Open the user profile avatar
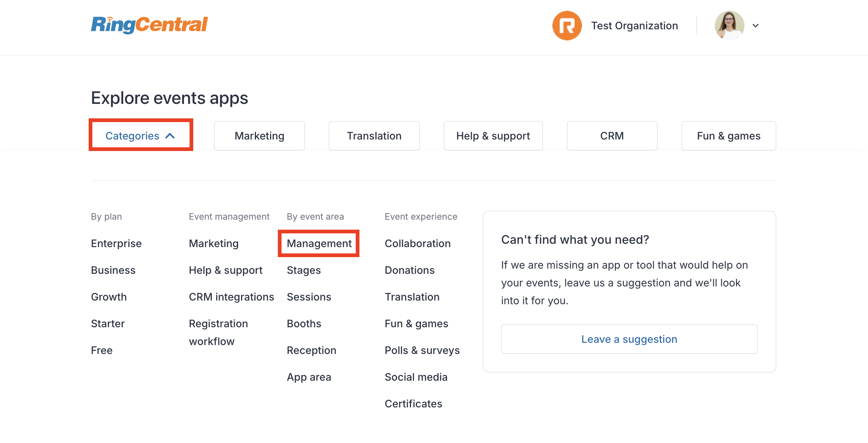 pos(729,26)
